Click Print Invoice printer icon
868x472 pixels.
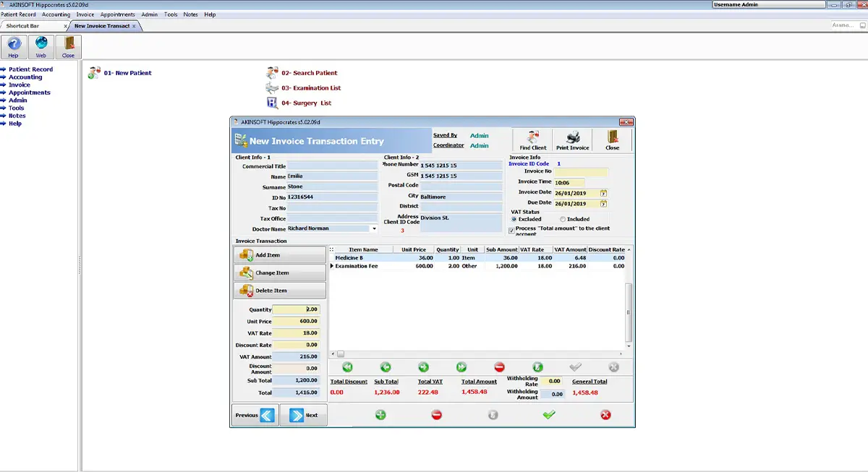tap(573, 140)
